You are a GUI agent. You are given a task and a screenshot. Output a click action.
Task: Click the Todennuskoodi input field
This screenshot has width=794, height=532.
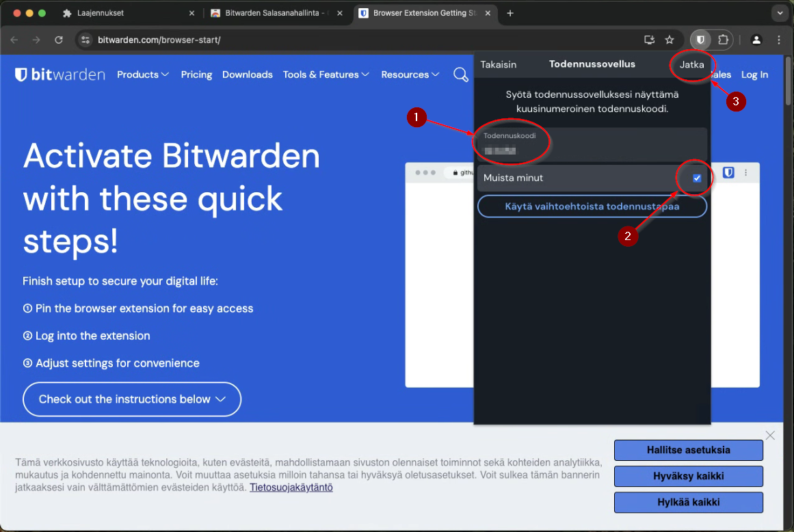click(x=592, y=144)
